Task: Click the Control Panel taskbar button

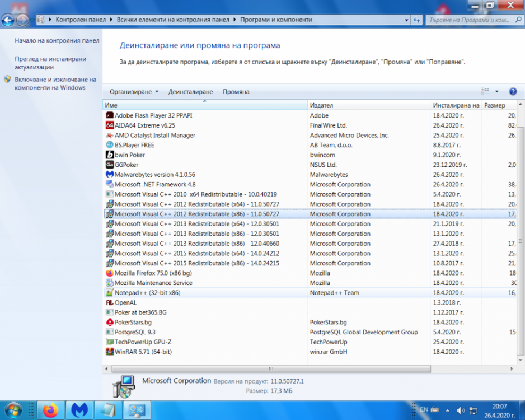Action: [x=137, y=410]
